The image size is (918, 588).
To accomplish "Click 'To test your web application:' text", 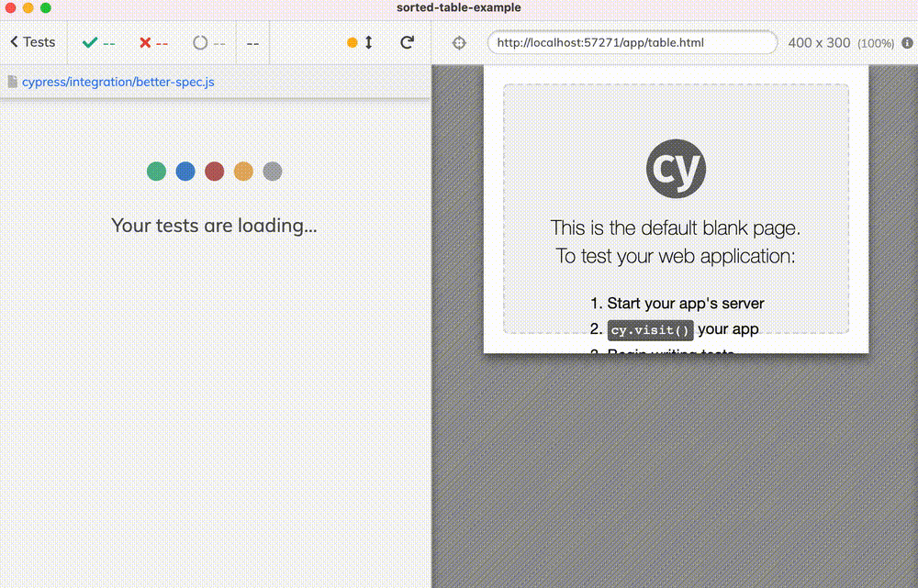I will pyautogui.click(x=676, y=256).
